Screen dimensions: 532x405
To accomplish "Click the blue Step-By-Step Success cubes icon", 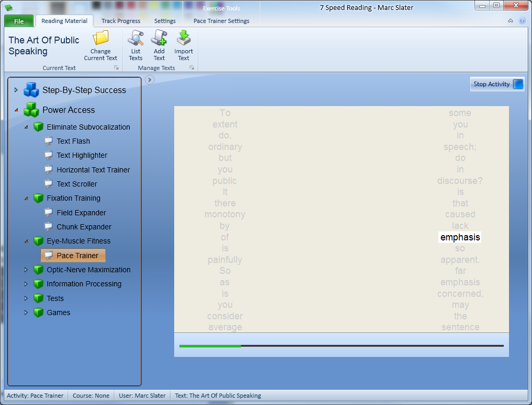I will pyautogui.click(x=31, y=90).
